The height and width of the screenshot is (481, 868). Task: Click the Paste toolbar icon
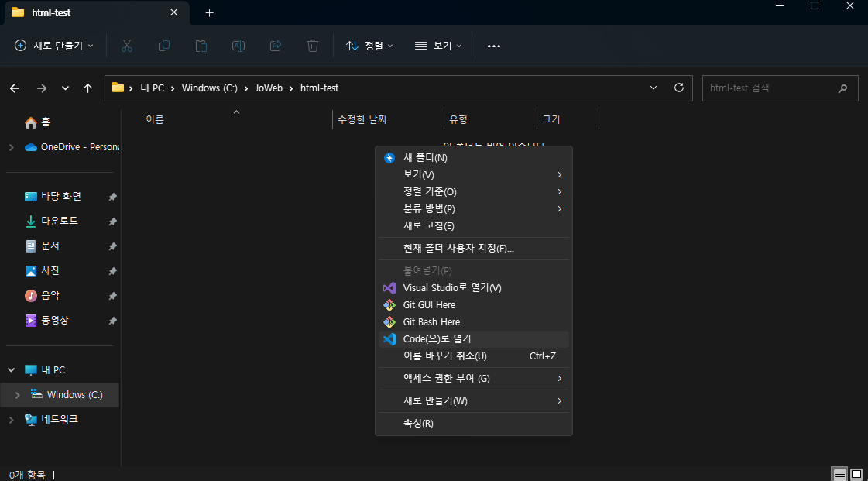coord(201,46)
